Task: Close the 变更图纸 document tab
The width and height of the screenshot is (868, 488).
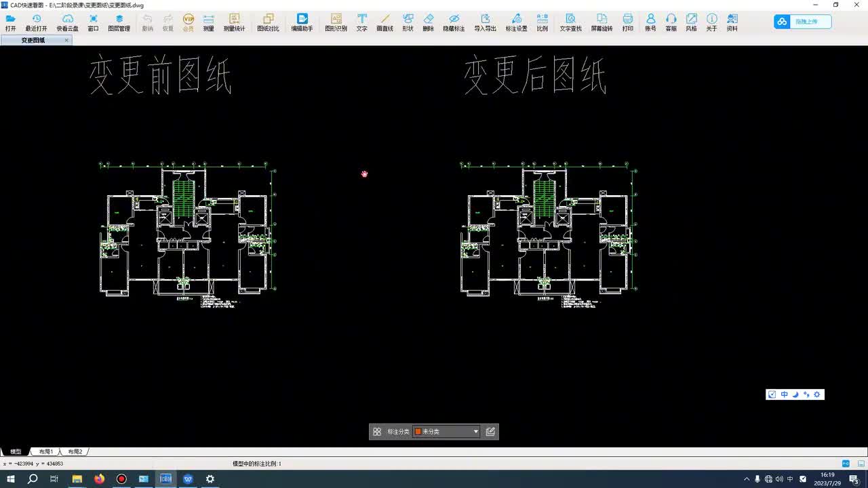Action: coord(66,40)
